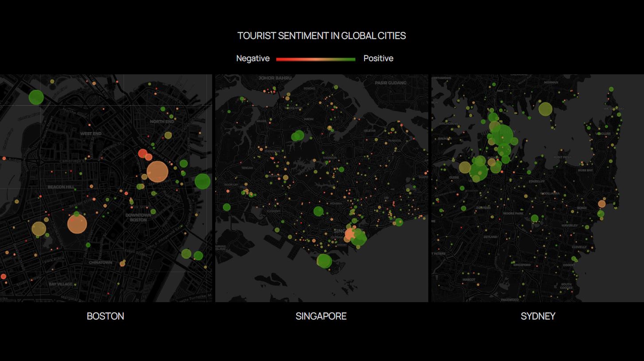Screen dimensions: 644x361
Task: Click the biggest red bubble in Boston map
Action: click(143, 154)
